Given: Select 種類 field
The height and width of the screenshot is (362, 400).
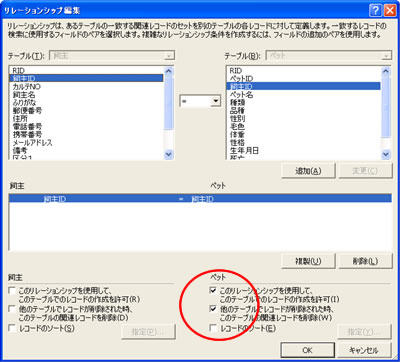Looking at the screenshot, I should [x=304, y=103].
